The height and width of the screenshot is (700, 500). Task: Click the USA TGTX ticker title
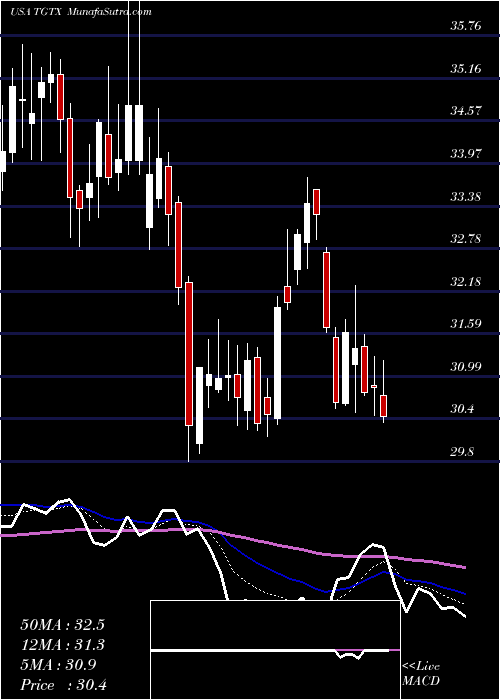click(37, 12)
